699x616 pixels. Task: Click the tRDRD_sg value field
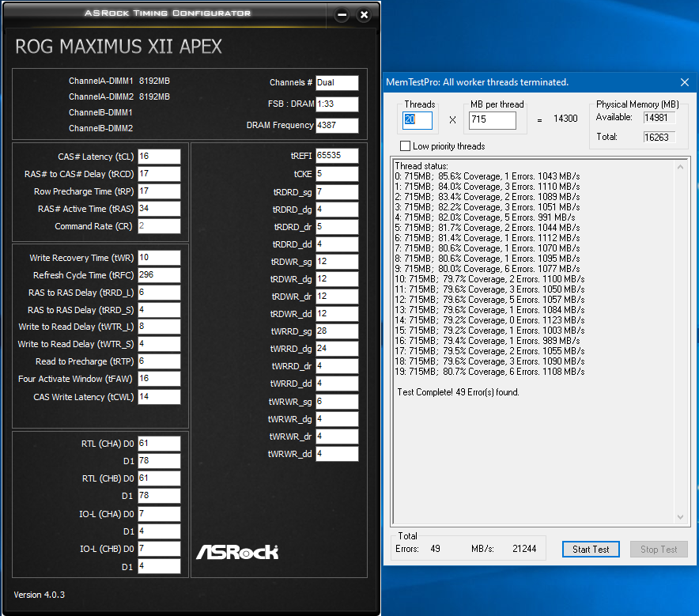point(337,192)
